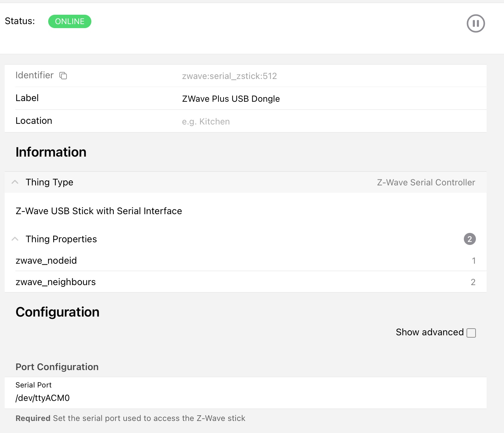
Task: Click the ONLINE status badge
Action: [x=70, y=21]
